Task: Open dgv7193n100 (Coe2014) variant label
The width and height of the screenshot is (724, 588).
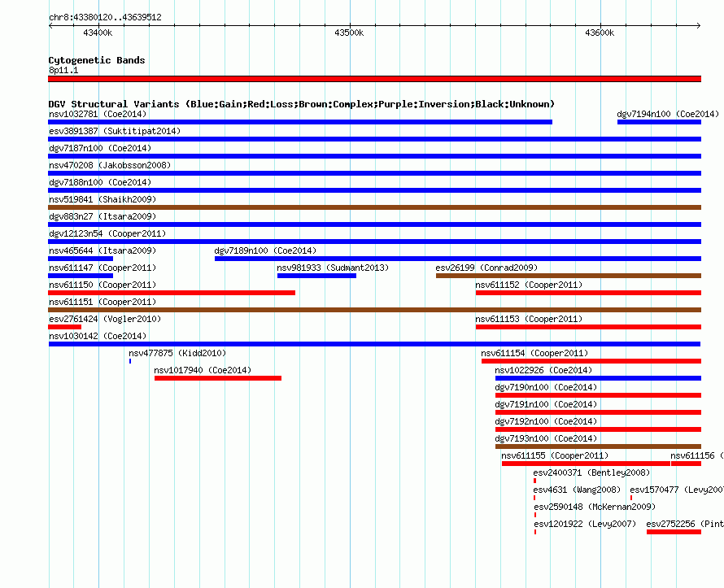Action: point(546,438)
